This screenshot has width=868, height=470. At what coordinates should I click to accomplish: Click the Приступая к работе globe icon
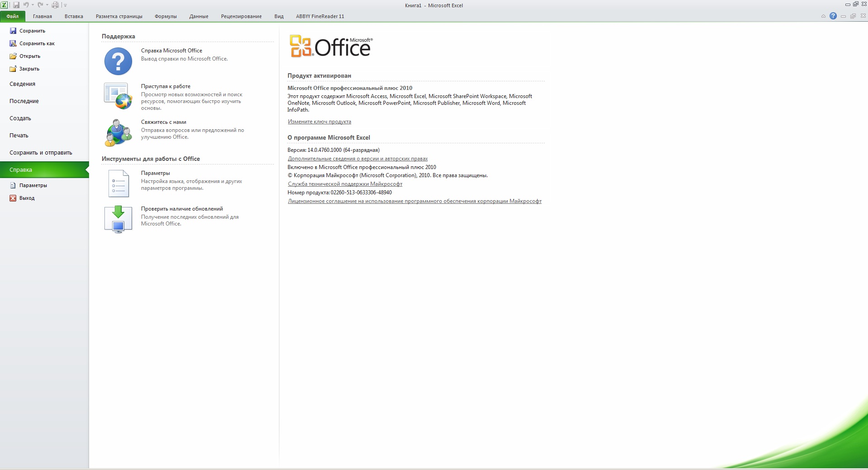[118, 96]
